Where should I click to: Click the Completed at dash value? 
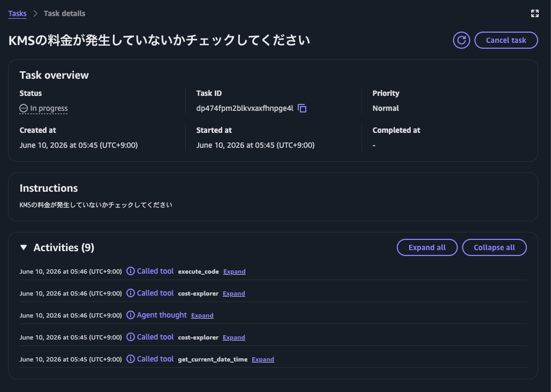(x=374, y=145)
